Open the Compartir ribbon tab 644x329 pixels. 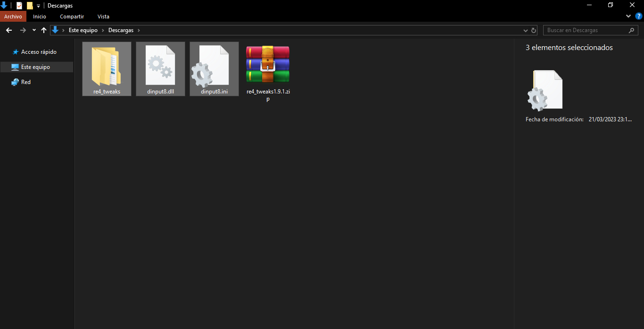[72, 17]
